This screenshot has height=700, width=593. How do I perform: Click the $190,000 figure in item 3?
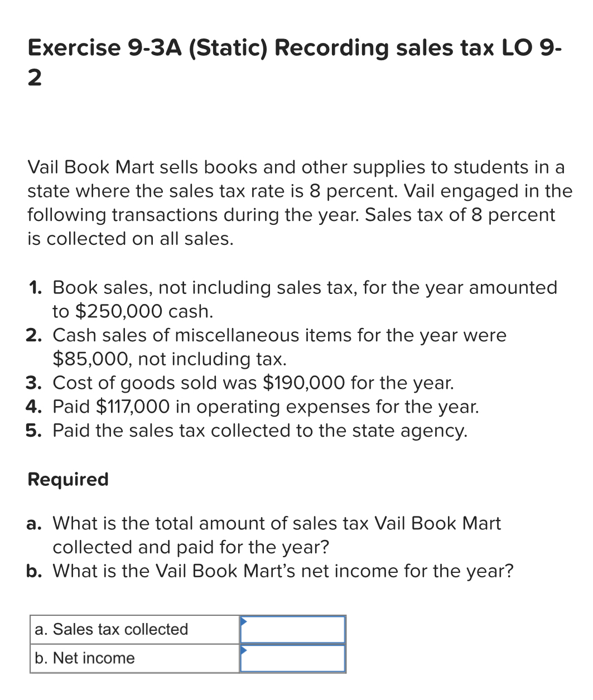(303, 383)
